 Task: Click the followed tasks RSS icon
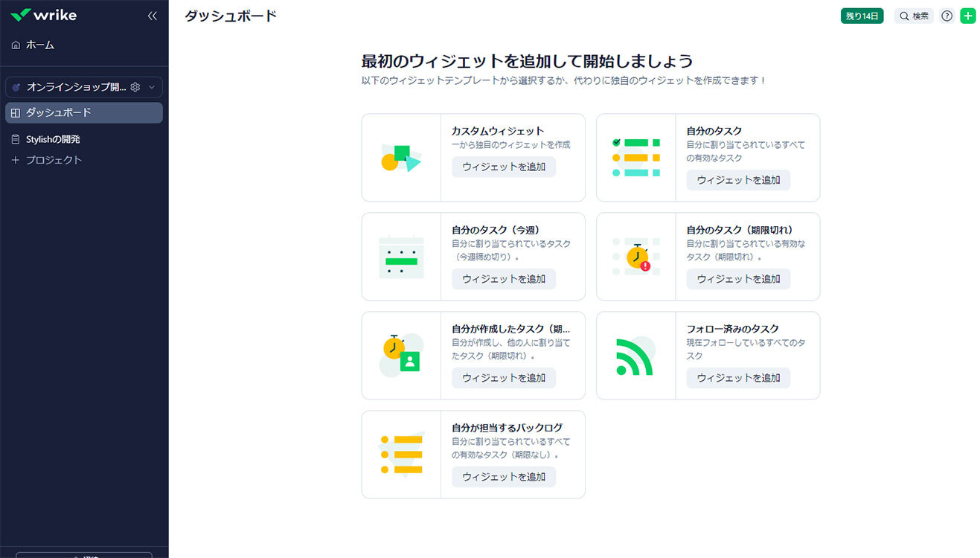pos(634,356)
